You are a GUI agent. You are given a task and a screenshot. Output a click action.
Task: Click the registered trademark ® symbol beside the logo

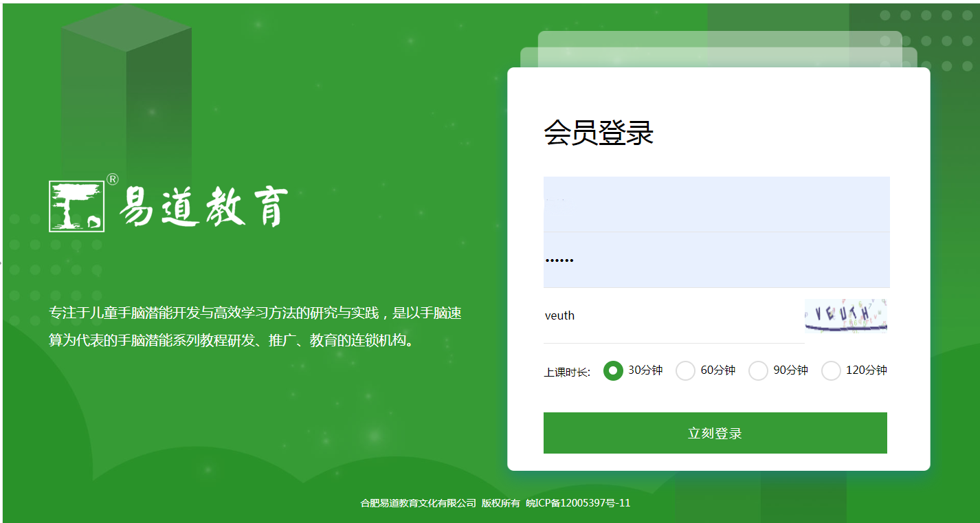tap(112, 179)
